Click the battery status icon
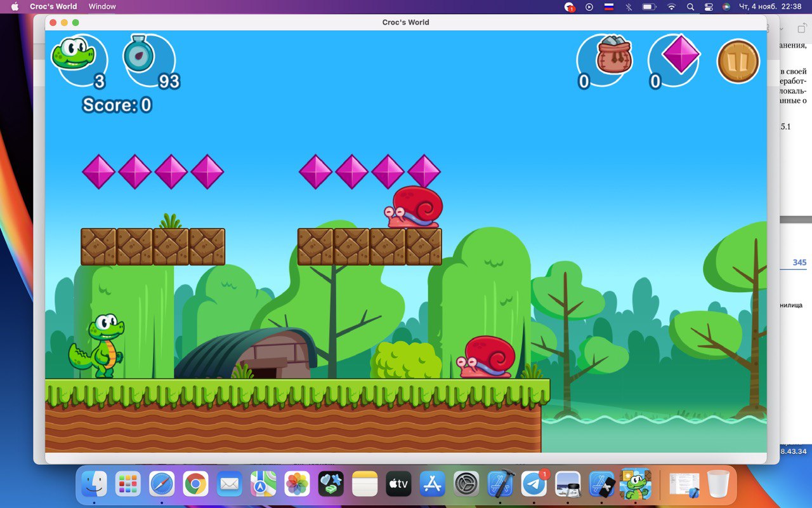The image size is (812, 508). coord(648,6)
